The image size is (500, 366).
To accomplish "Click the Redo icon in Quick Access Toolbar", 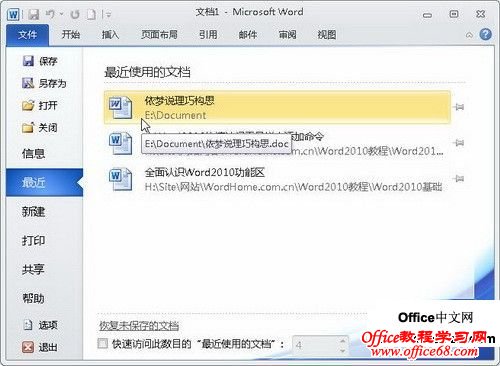I will pos(75,14).
